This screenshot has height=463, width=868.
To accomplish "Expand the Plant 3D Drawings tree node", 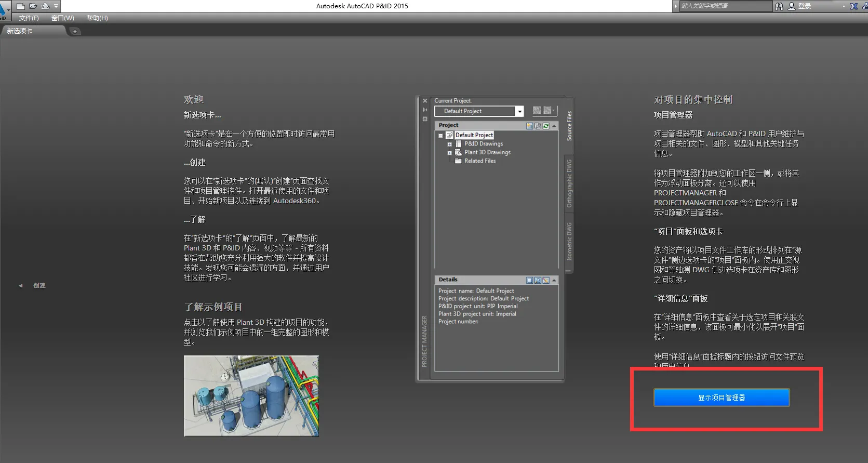I will 449,153.
